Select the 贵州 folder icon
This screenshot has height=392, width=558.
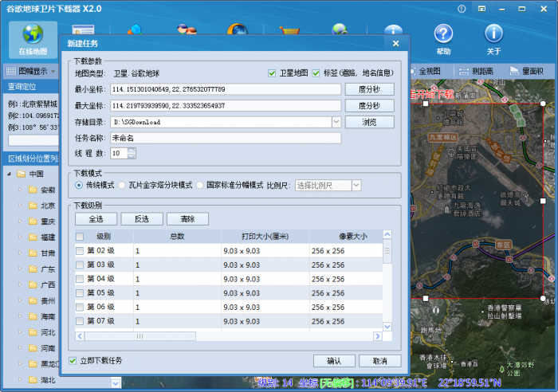pos(33,300)
